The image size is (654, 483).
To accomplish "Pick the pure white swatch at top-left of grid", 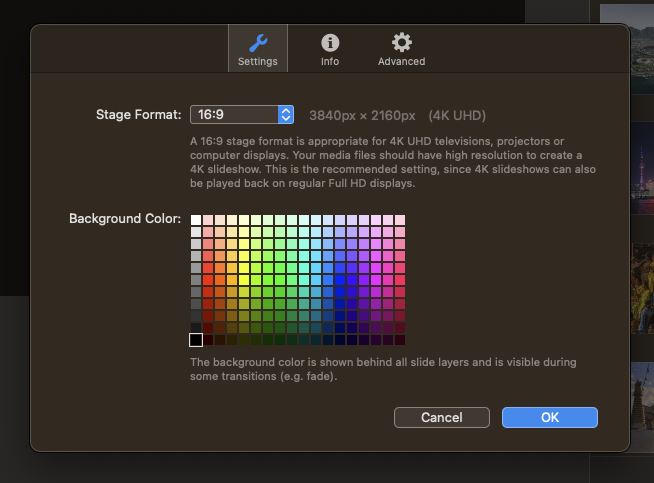I will click(x=196, y=220).
